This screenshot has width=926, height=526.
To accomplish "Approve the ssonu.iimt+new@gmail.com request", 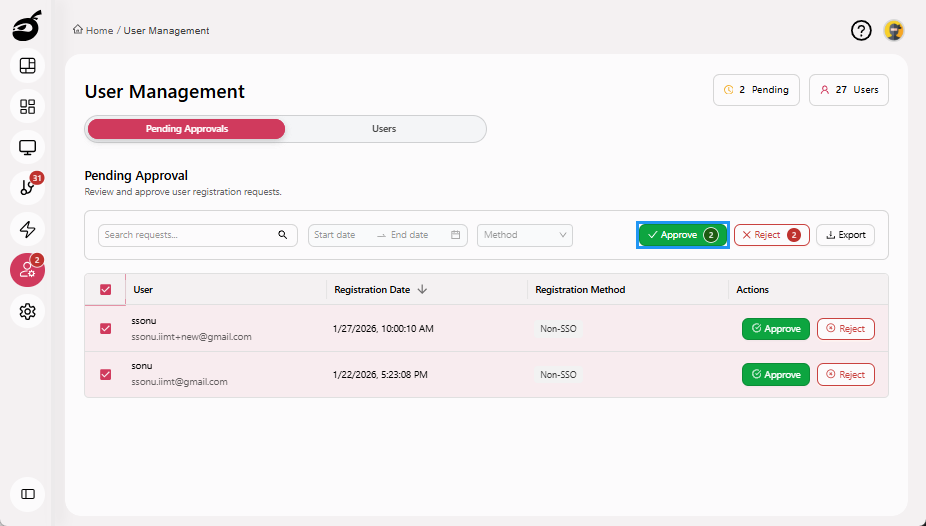I will pos(776,329).
